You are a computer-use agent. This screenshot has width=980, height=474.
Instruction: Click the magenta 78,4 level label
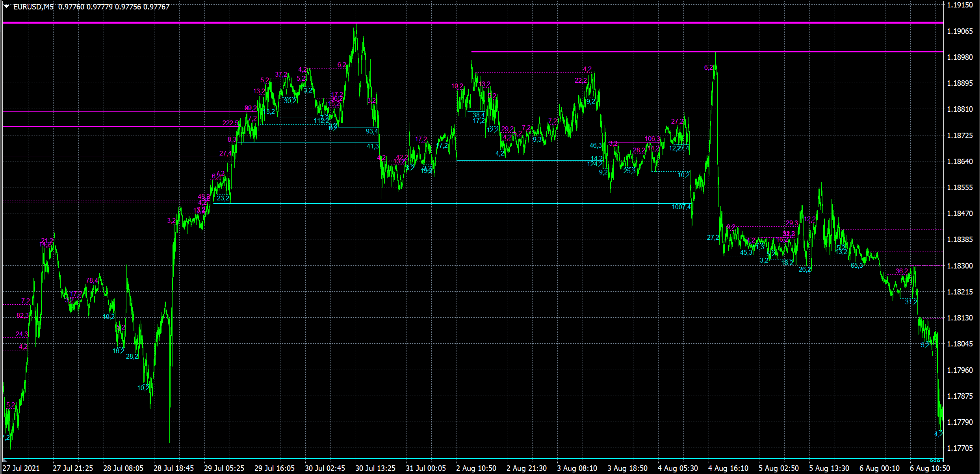coord(92,280)
